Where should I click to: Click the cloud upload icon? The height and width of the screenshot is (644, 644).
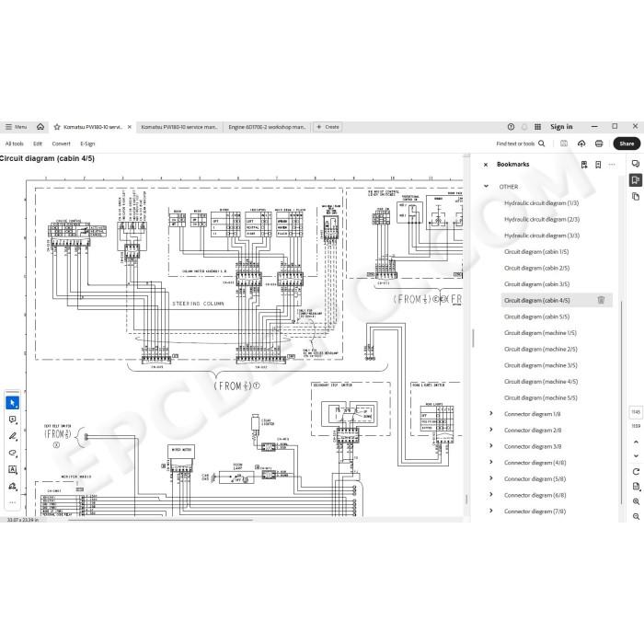pos(581,144)
